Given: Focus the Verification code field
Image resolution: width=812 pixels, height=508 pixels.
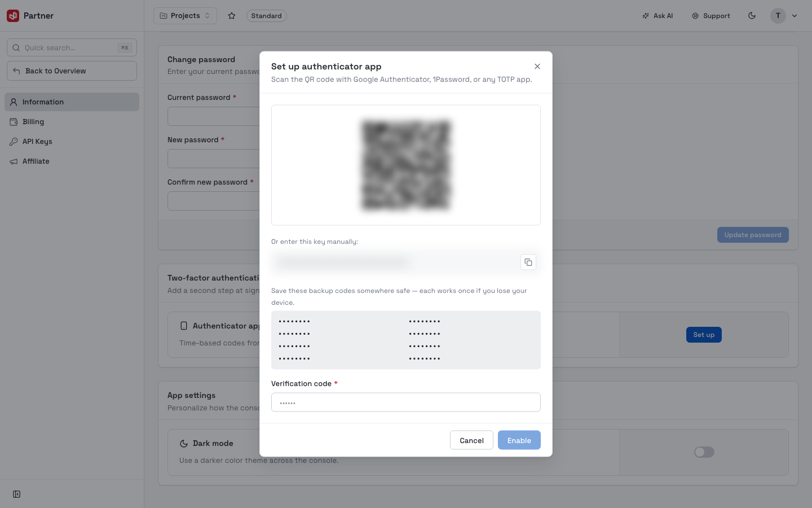Looking at the screenshot, I should click(x=406, y=402).
